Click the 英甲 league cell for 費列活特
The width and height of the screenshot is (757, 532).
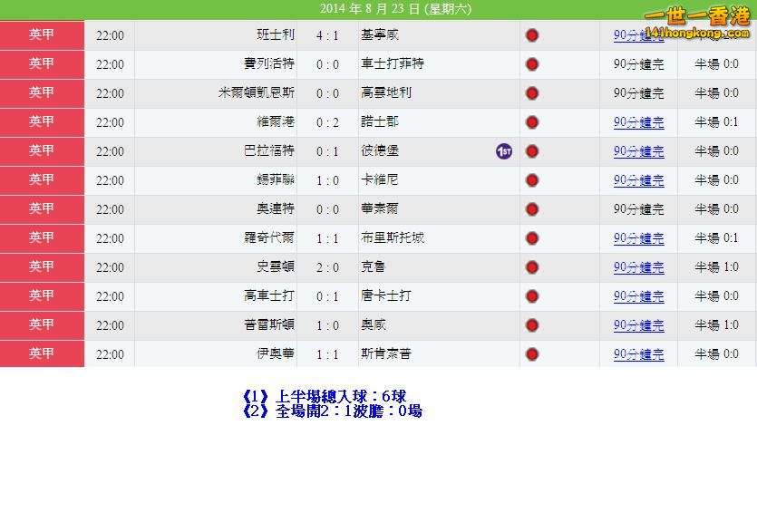42,64
